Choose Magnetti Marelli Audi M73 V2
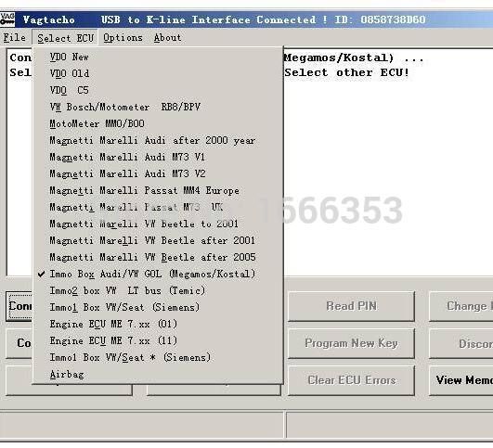 point(158,173)
